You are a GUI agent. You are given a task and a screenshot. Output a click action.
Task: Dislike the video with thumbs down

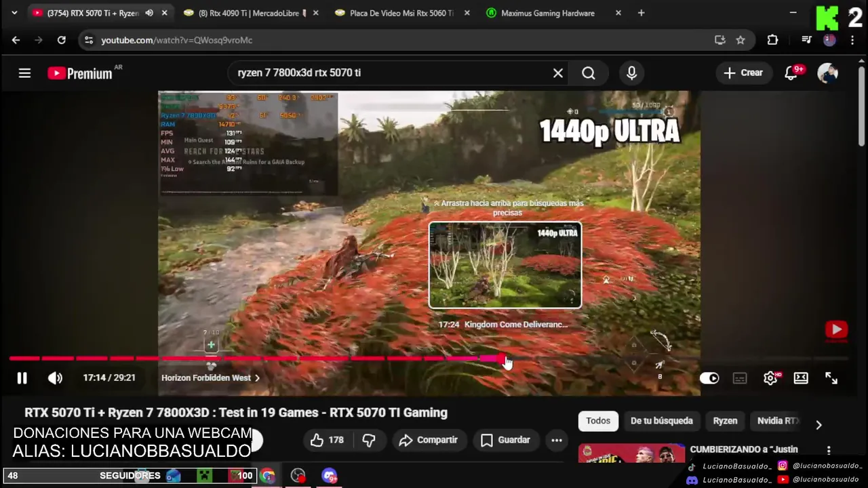(x=369, y=441)
